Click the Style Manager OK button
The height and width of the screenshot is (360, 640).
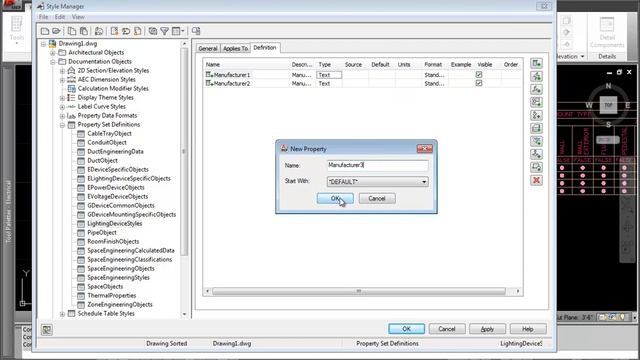[x=407, y=329]
